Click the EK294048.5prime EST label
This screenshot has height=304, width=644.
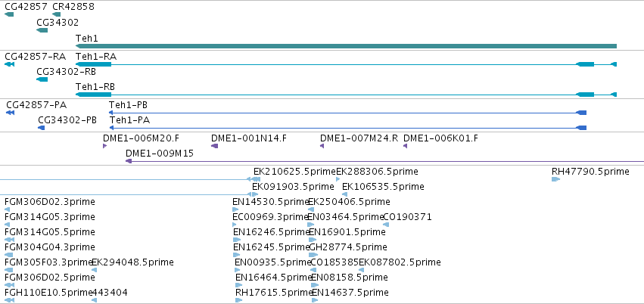point(132,262)
